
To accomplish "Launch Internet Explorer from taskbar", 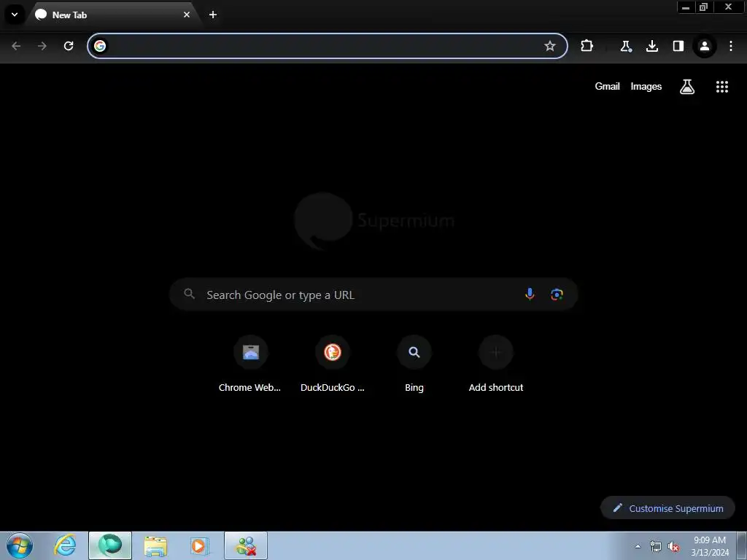I will point(65,545).
